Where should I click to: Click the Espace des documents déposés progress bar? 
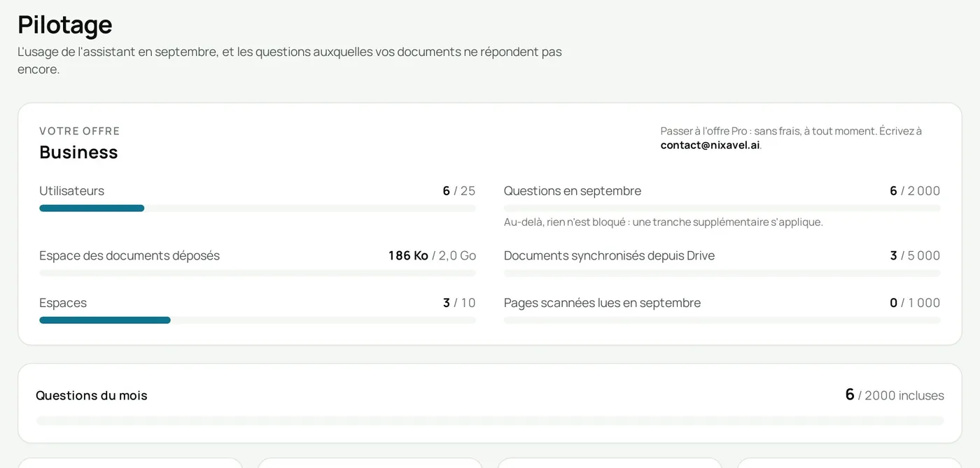point(258,273)
